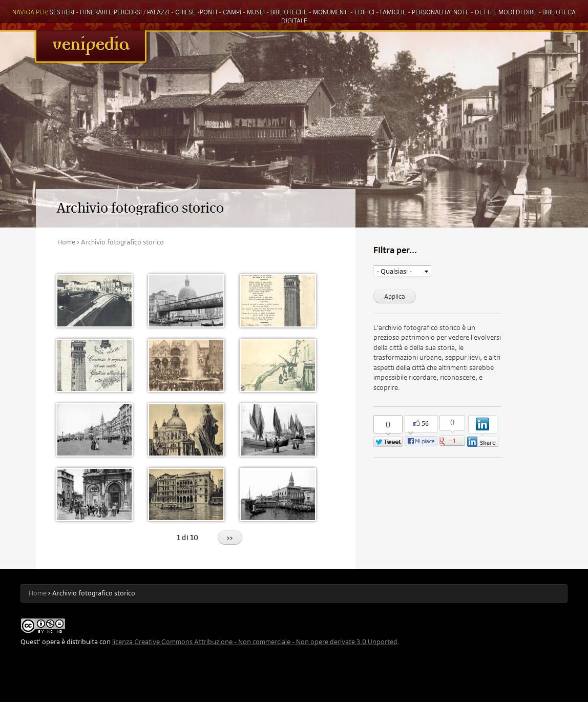Click the 'NAVIGA PER:' label
588x702 pixels.
click(x=30, y=12)
